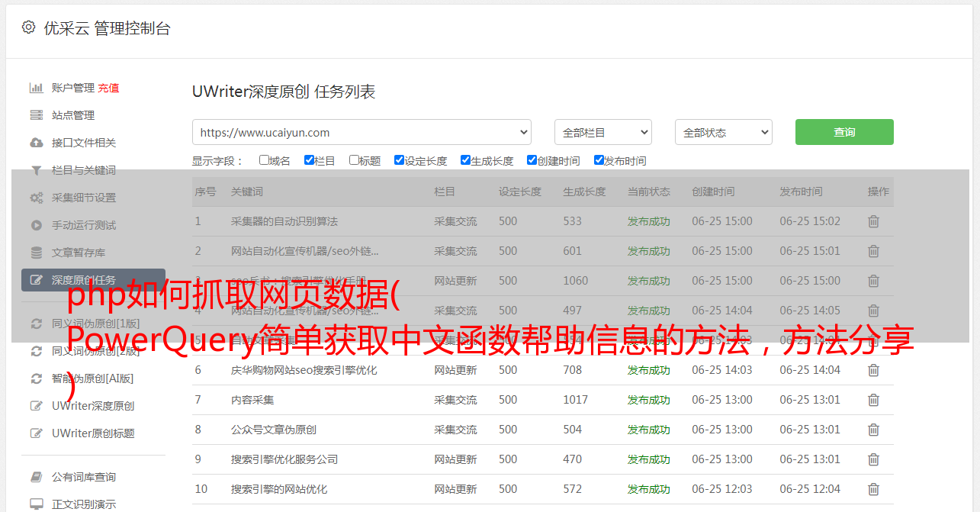This screenshot has width=980, height=512.
Task: Open 账户管理 in the sidebar
Action: (73, 88)
